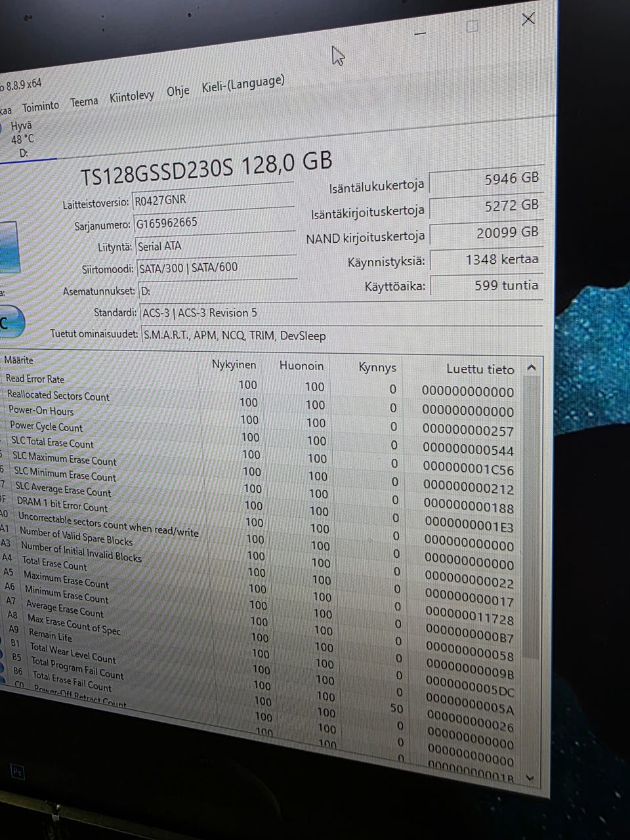Click the Siirtomoodi field SATA/300 | SATA/600
The height and width of the screenshot is (840, 630).
pos(217,267)
